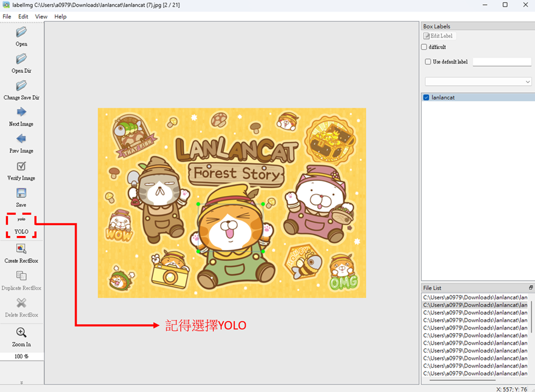Choose Change Save Dir tool
Image resolution: width=535 pixels, height=392 pixels.
click(x=21, y=90)
